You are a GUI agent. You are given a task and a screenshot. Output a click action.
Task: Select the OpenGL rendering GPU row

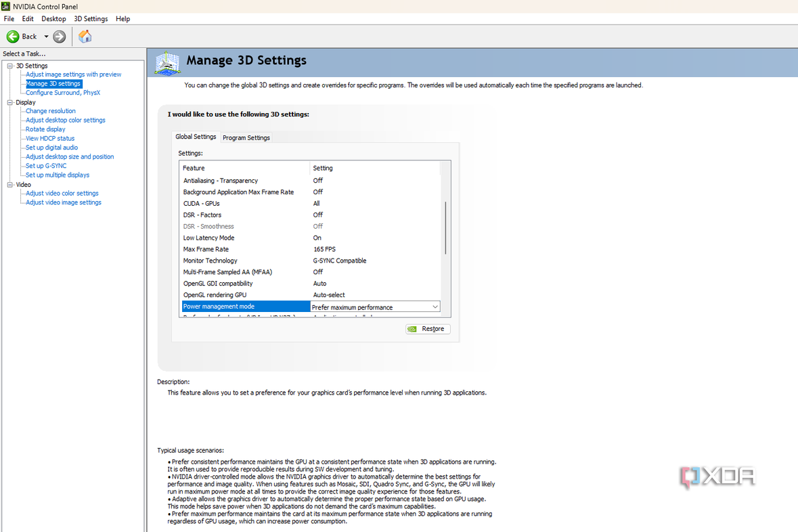(311, 295)
